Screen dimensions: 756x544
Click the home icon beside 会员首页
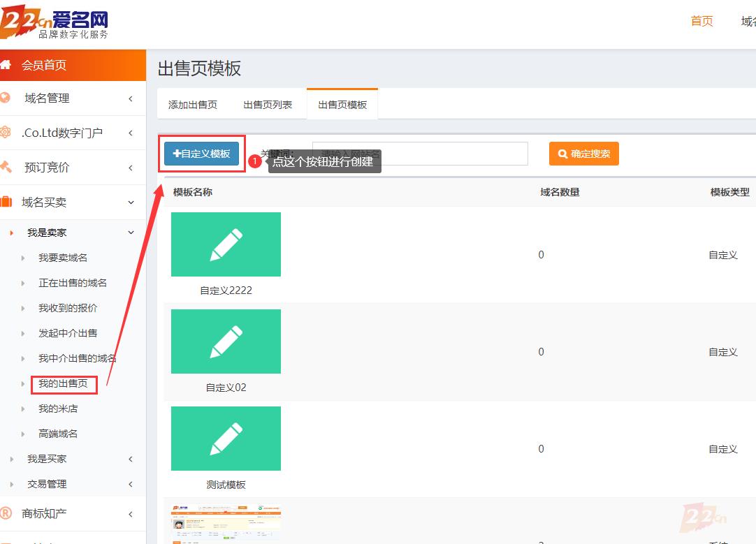pyautogui.click(x=6, y=64)
